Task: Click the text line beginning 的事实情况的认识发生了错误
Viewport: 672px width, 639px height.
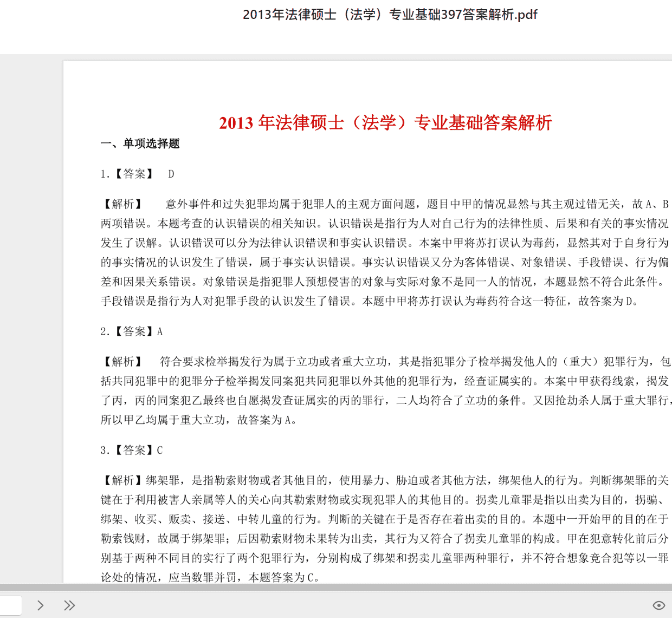Action: click(385, 263)
